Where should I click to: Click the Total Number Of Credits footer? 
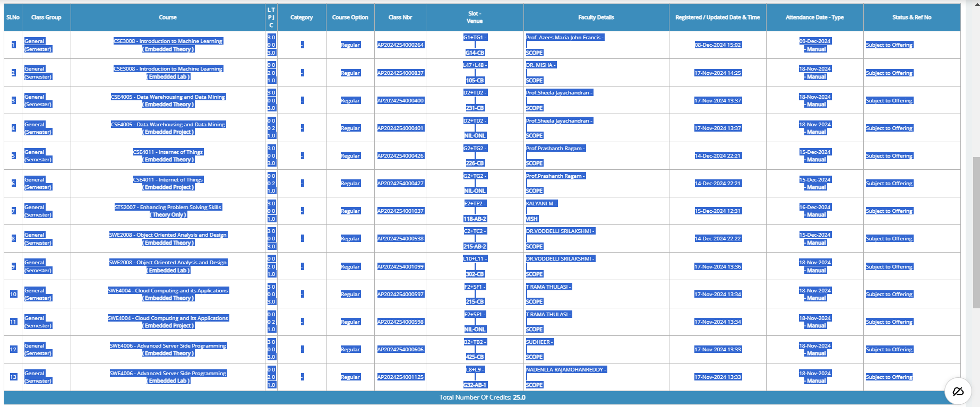[482, 397]
